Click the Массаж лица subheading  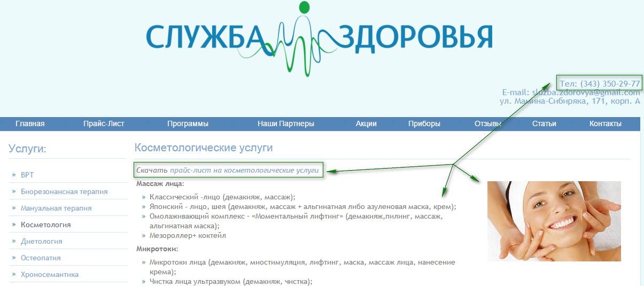[x=160, y=183]
